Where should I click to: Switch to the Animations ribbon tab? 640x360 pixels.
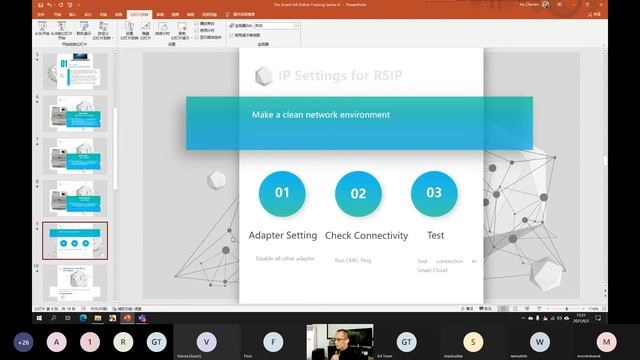[118, 14]
